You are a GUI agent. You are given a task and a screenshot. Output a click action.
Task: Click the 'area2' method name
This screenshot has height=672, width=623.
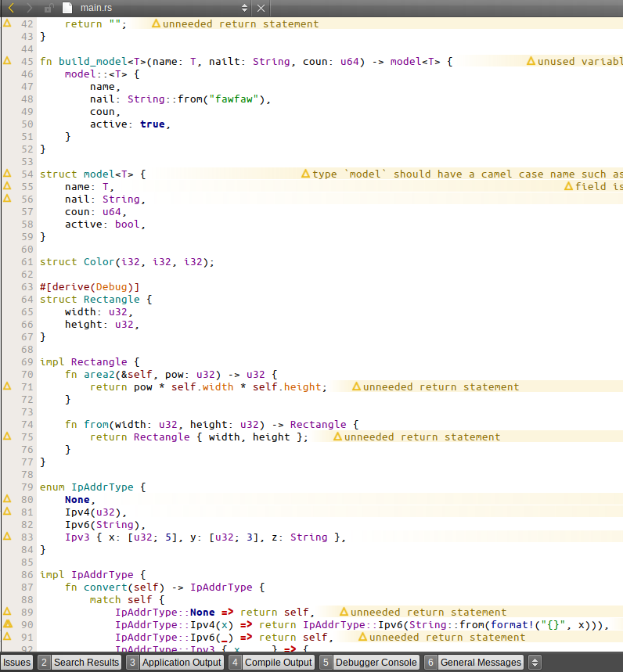(99, 375)
